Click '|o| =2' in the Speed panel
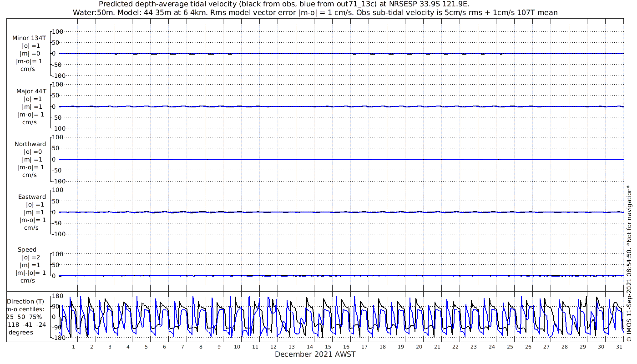The height and width of the screenshot is (364, 637). (x=31, y=257)
